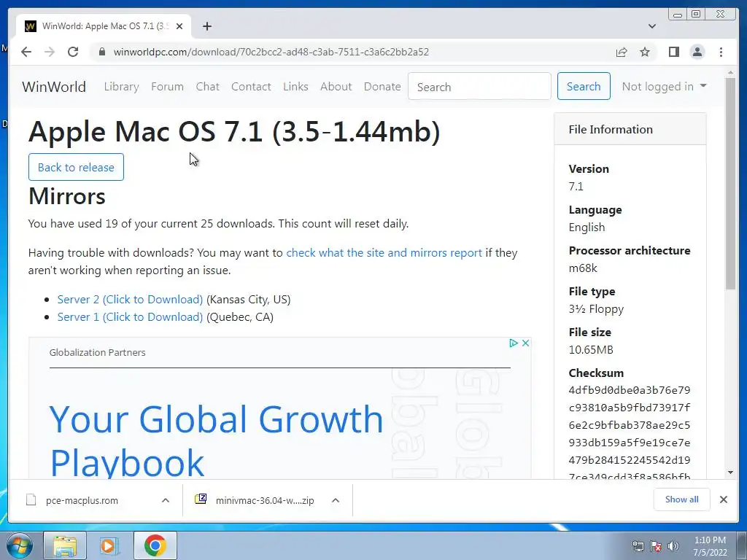Select the WinWorld Apple Mac OS tab

[x=104, y=26]
